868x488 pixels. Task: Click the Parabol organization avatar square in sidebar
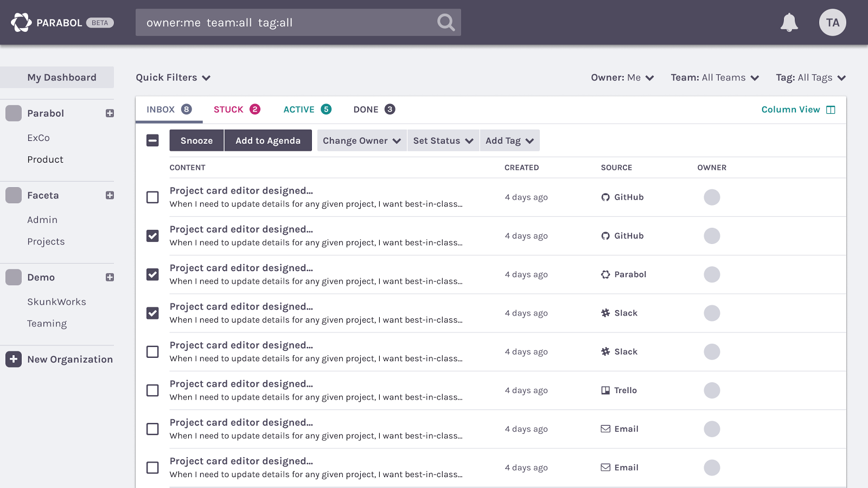click(x=14, y=113)
